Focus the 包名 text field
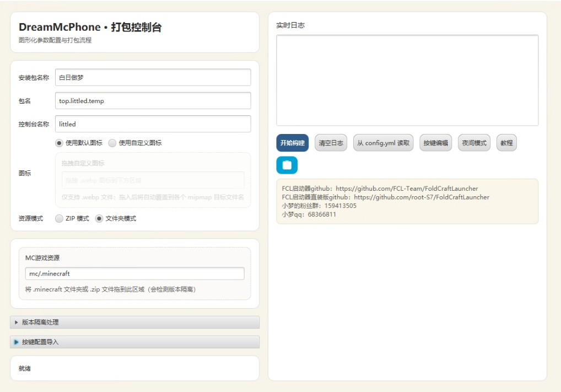 click(153, 101)
